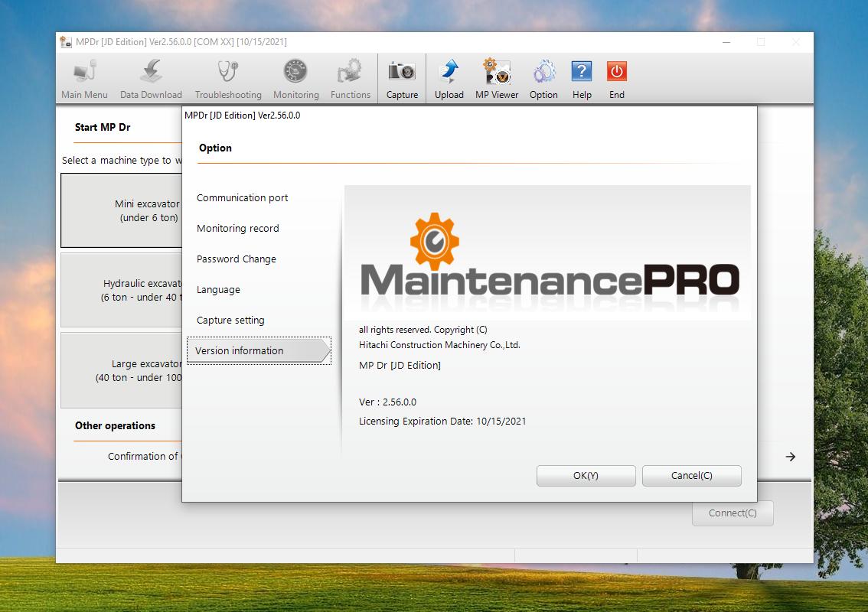Image resolution: width=868 pixels, height=612 pixels.
Task: Choose Large excavator machine type
Action: [x=121, y=370]
